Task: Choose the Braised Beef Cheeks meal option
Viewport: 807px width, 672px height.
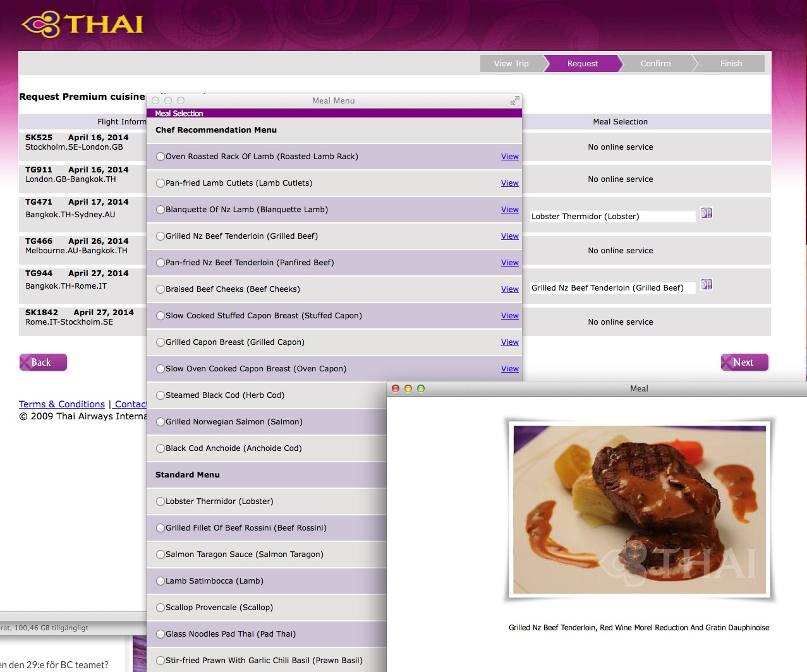Action: pyautogui.click(x=161, y=289)
